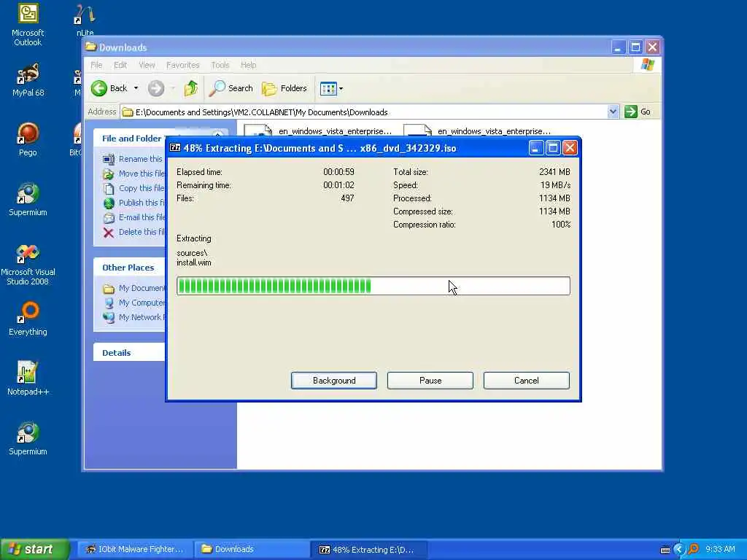Collapse the Other Places panel header

pyautogui.click(x=129, y=268)
